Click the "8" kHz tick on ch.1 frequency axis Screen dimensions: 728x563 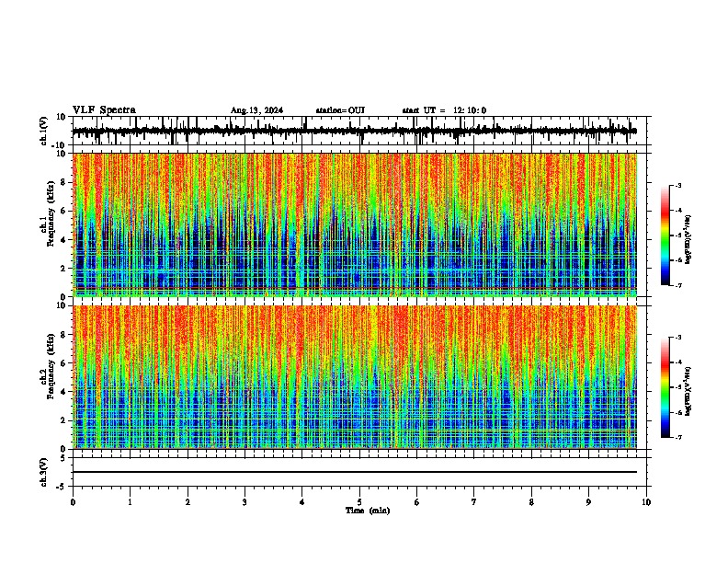(64, 182)
